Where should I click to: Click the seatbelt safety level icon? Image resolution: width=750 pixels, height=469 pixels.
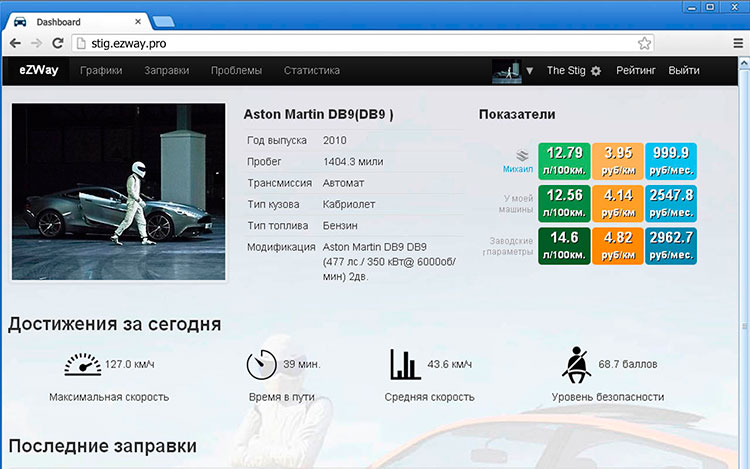[x=576, y=364]
